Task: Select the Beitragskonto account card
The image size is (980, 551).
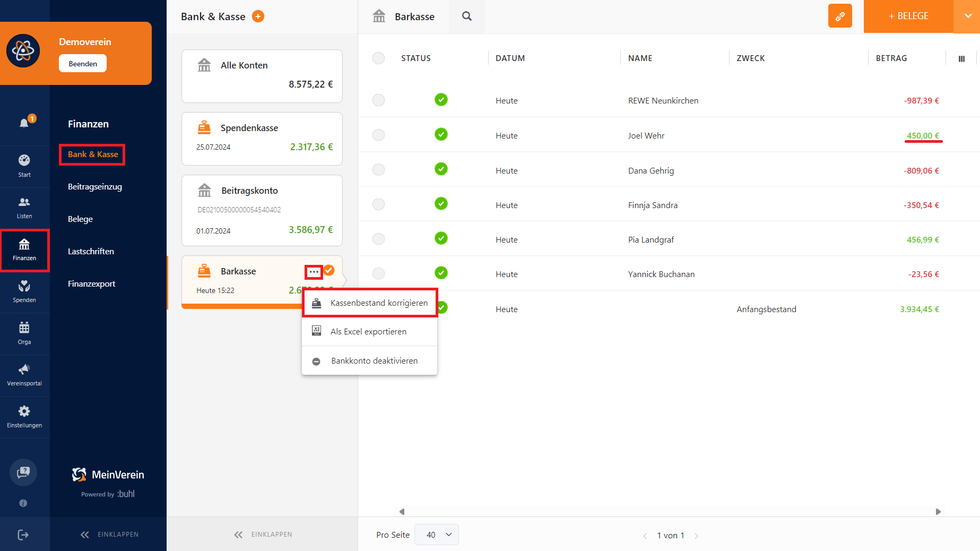Action: pos(262,210)
